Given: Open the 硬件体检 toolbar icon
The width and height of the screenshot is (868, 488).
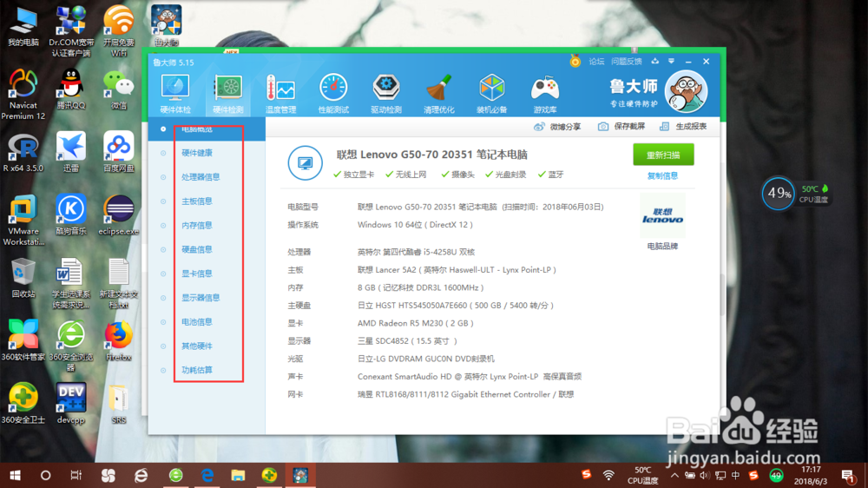Looking at the screenshot, I should click(x=175, y=94).
